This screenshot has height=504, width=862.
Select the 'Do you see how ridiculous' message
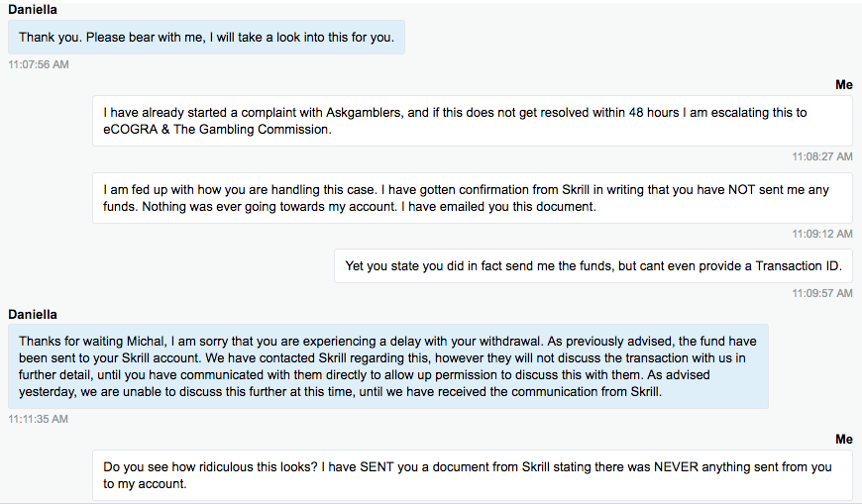473,475
